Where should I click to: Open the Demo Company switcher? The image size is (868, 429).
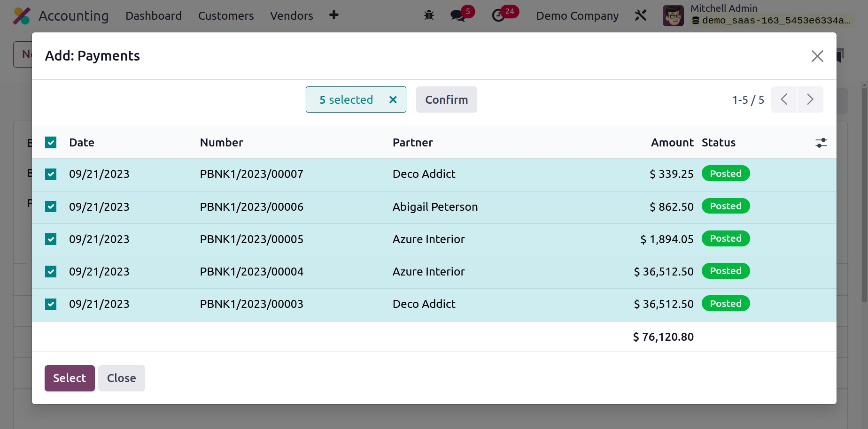pyautogui.click(x=577, y=15)
